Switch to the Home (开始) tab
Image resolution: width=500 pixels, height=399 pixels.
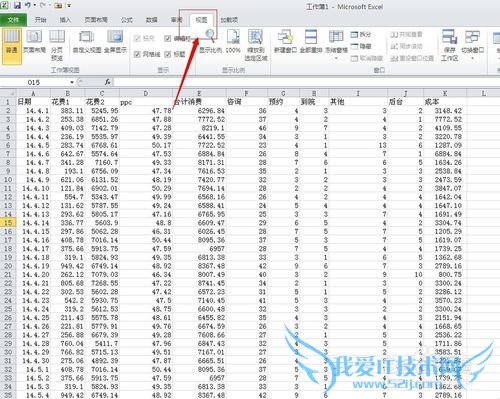[x=40, y=20]
